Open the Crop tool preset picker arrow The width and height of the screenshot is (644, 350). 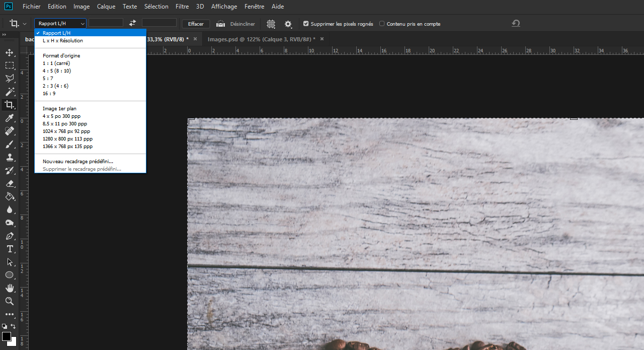point(25,24)
